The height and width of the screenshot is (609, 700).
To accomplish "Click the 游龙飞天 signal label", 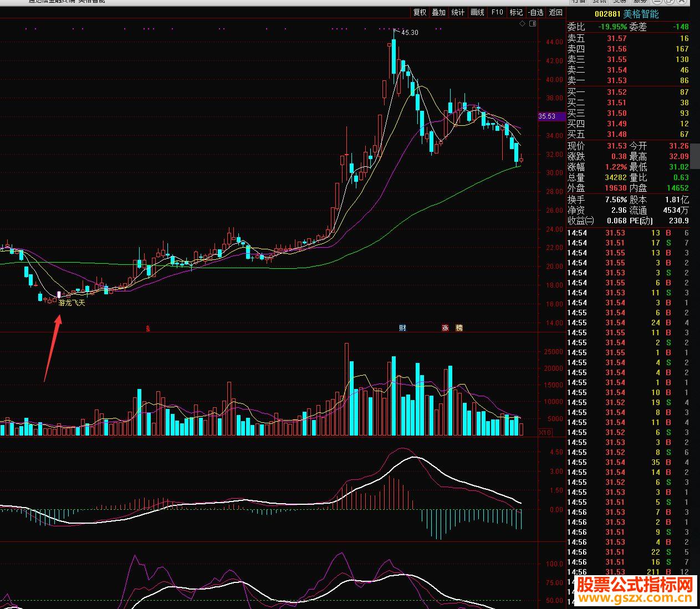I will pos(72,303).
